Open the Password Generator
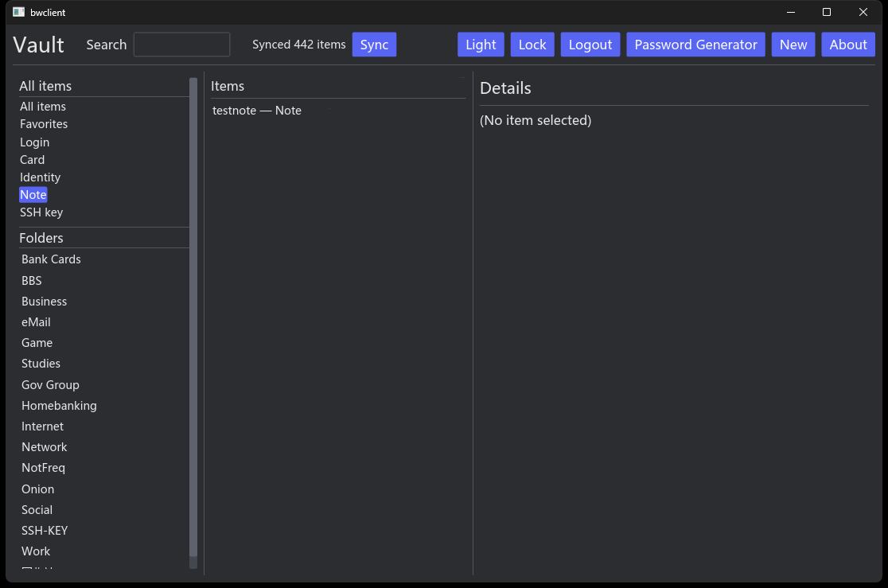 [x=695, y=45]
